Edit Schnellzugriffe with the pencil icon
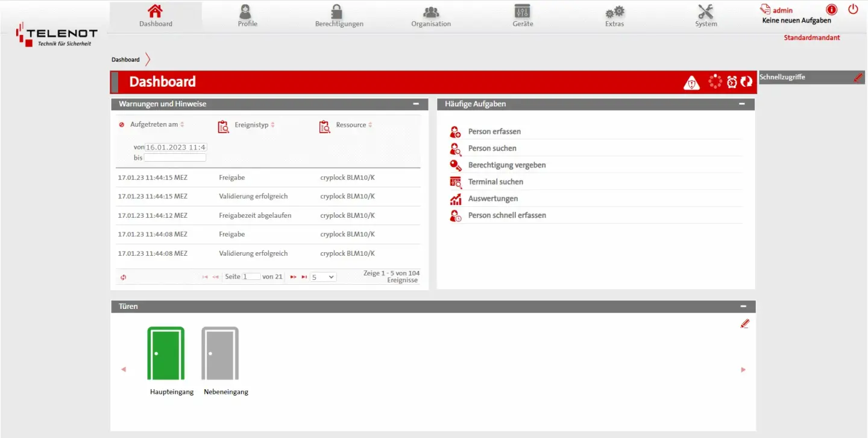Screen dimensions: 868x438 pyautogui.click(x=858, y=77)
